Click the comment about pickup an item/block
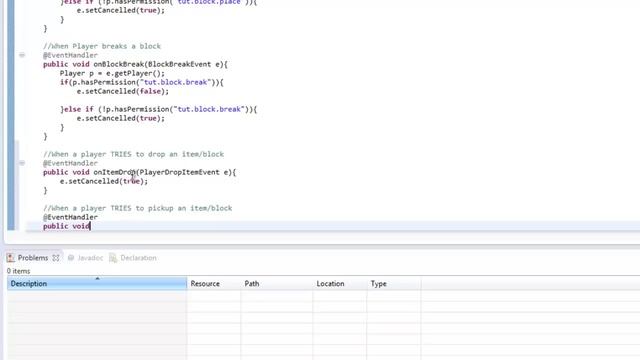This screenshot has height=360, width=640. pyautogui.click(x=138, y=208)
